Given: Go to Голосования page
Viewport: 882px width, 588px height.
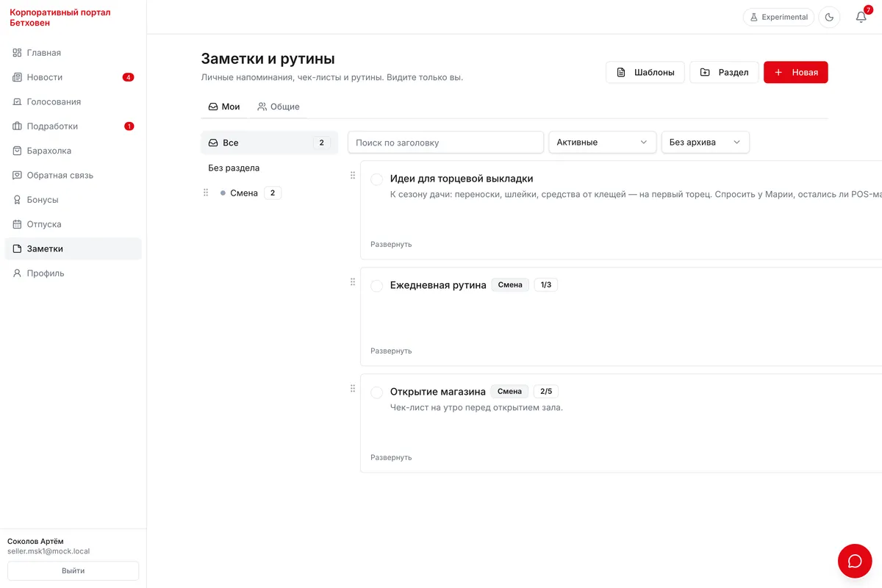Looking at the screenshot, I should pyautogui.click(x=73, y=101).
